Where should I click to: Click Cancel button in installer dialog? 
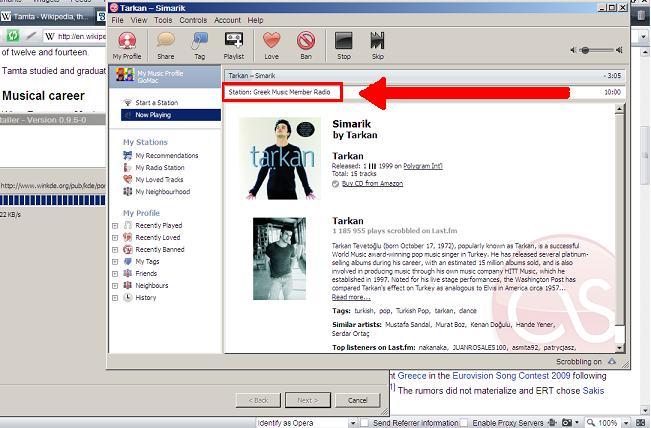pyautogui.click(x=357, y=400)
